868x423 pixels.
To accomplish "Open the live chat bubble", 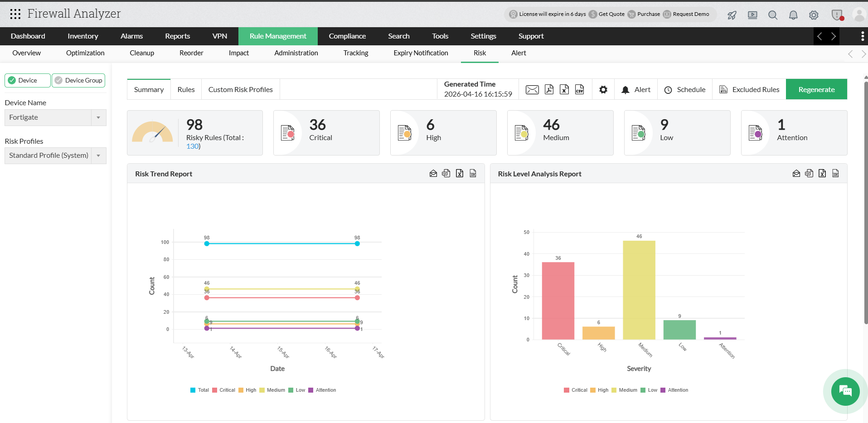I will (845, 391).
